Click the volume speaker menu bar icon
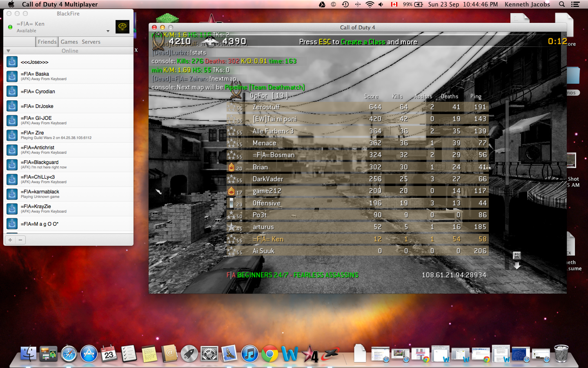The width and height of the screenshot is (588, 368). click(x=381, y=4)
